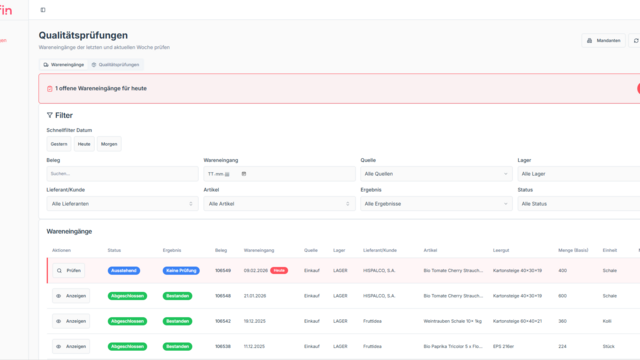
Task: Switch to the Wareneingänge tab
Action: coord(64,64)
